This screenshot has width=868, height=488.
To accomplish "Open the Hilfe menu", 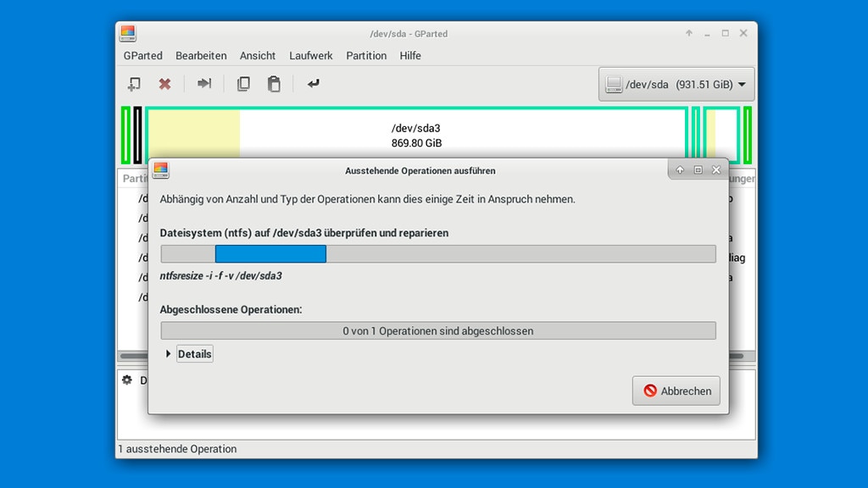I will click(x=410, y=56).
